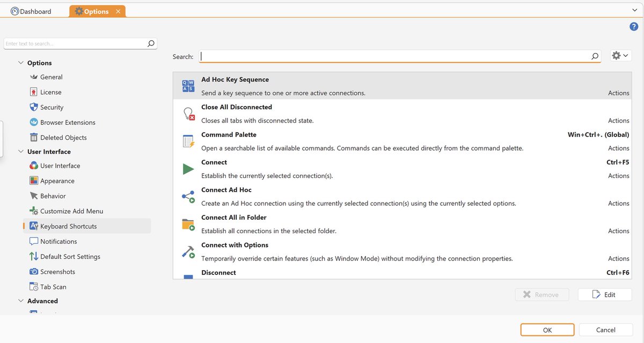Image resolution: width=644 pixels, height=343 pixels.
Task: Open the Security options page
Action: click(x=52, y=107)
